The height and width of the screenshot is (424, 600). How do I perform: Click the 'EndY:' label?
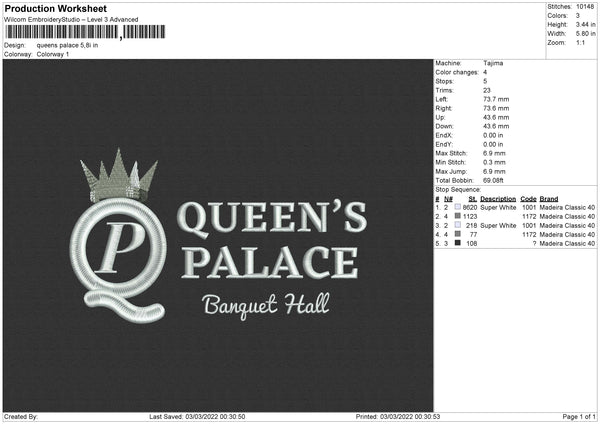(x=444, y=144)
